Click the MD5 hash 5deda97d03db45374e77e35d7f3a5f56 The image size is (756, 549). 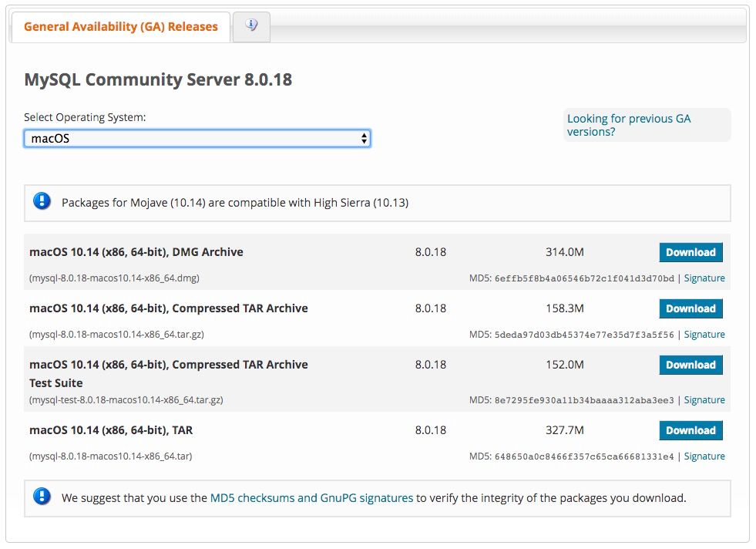point(584,335)
